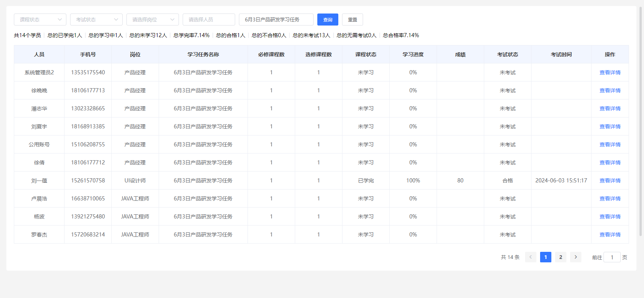644x298 pixels.
Task: Open the 请选择岗位 position dropdown
Action: pyautogui.click(x=153, y=20)
